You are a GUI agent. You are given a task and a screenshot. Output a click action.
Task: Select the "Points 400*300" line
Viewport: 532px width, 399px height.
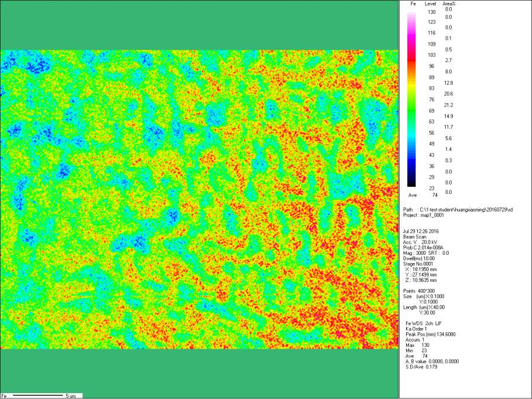pos(419,291)
